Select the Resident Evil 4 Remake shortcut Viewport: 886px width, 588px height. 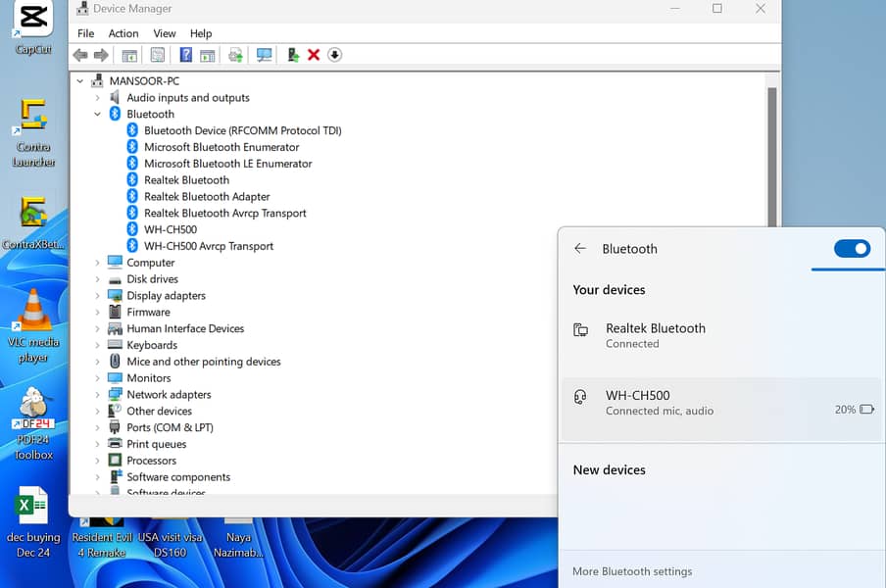[x=102, y=538]
